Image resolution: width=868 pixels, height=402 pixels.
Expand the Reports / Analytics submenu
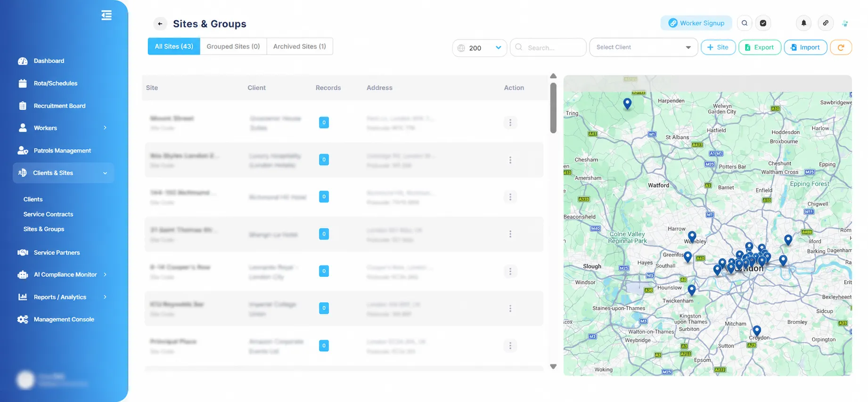105,297
